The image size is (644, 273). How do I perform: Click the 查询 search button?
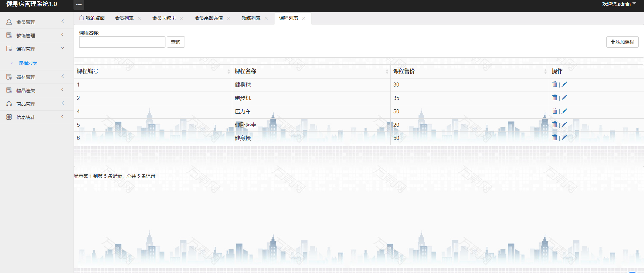176,42
